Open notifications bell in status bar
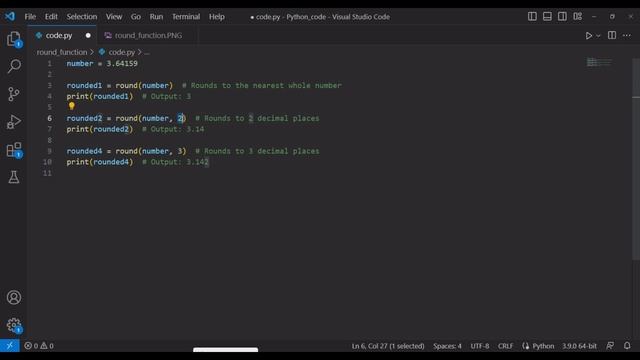640x360 pixels. [x=627, y=346]
